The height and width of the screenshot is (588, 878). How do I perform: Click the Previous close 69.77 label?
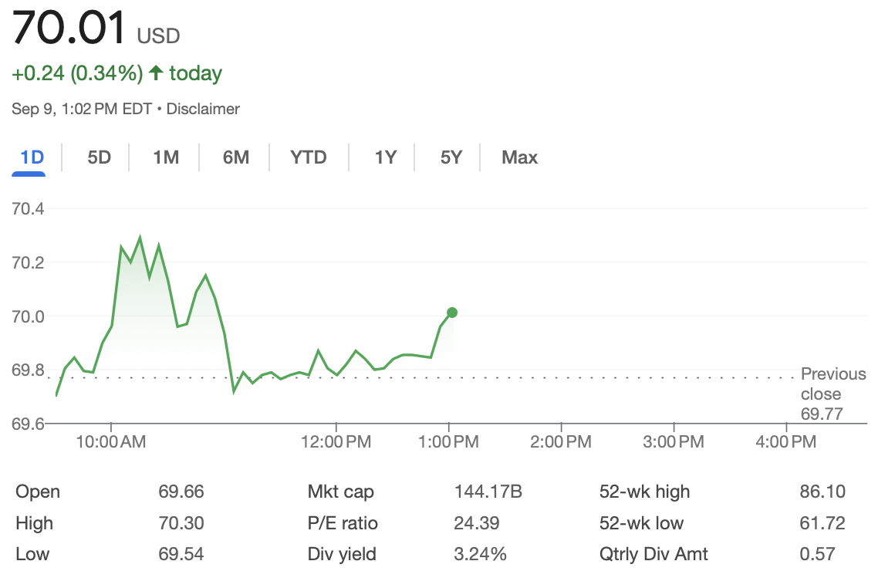coord(832,394)
